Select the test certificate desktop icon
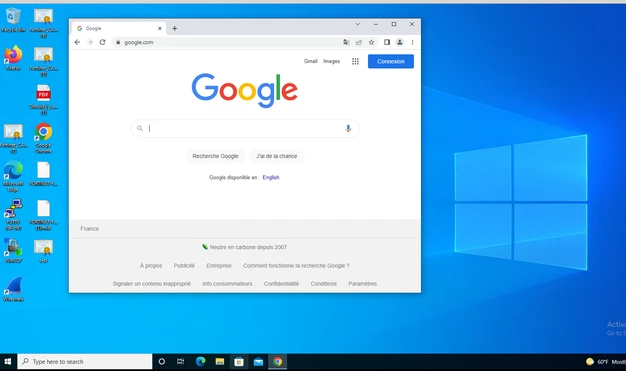This screenshot has height=371, width=626. coord(44,251)
